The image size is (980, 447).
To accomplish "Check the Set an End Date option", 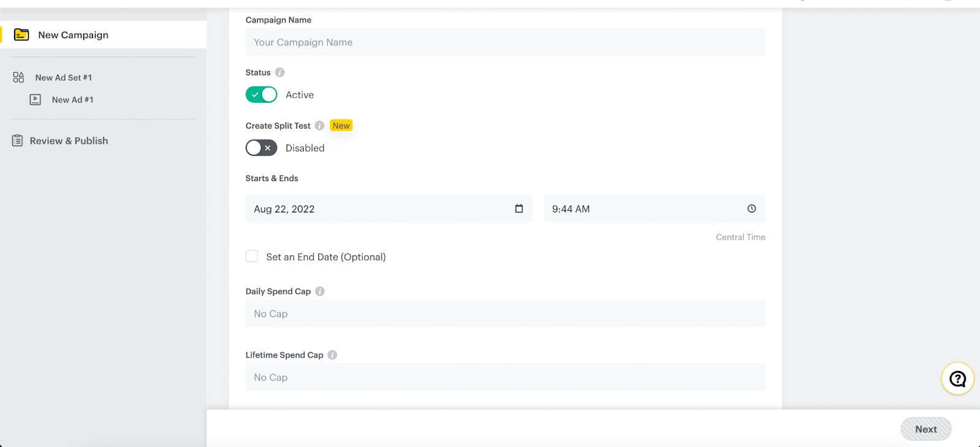I will coord(252,256).
